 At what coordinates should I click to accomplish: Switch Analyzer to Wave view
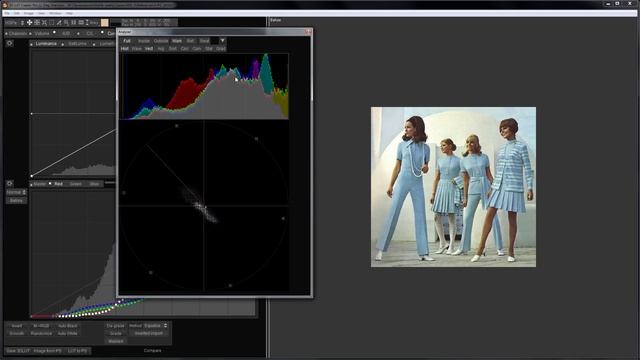point(137,49)
